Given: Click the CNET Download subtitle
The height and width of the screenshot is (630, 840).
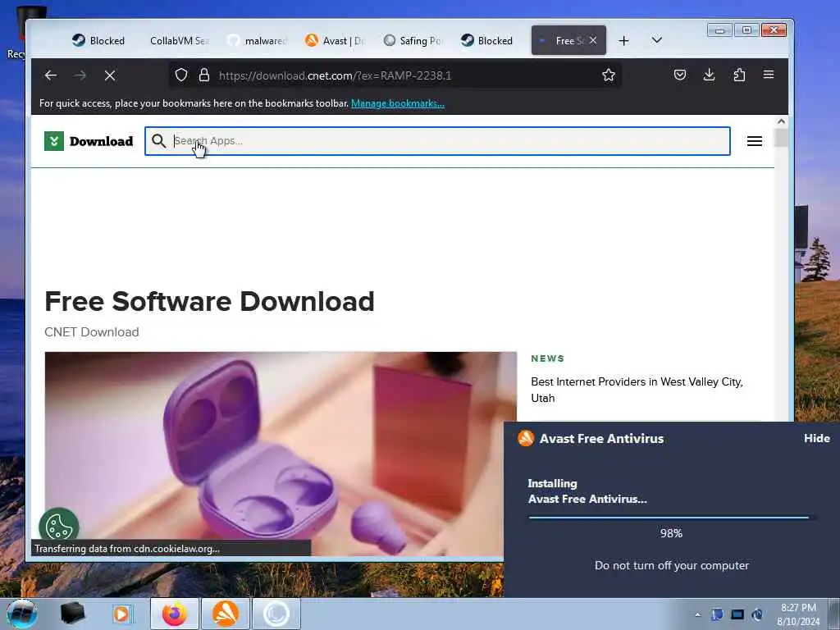Looking at the screenshot, I should coord(92,332).
